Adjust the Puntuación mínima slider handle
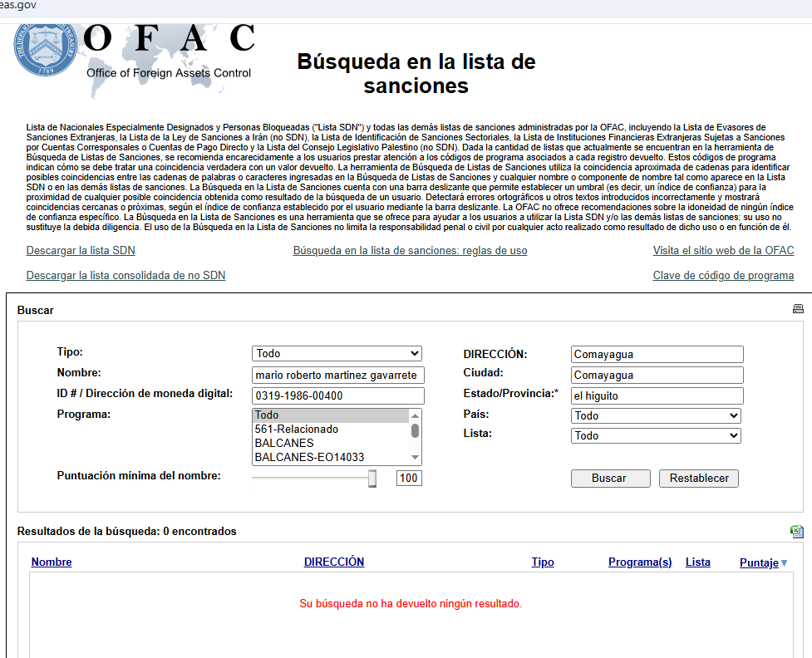 coord(372,478)
